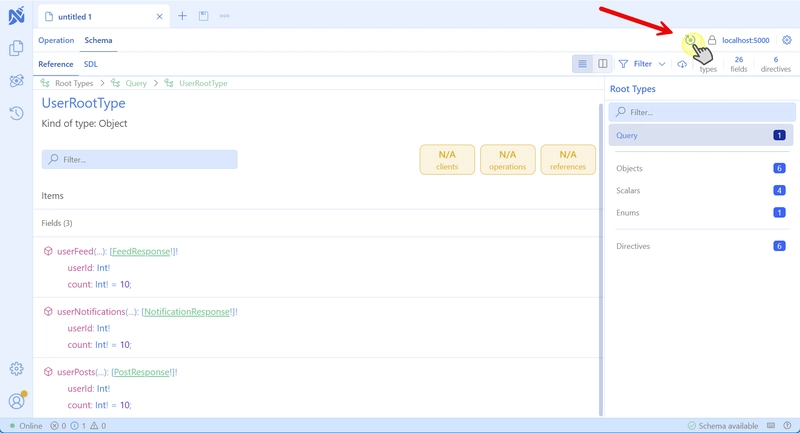Click the 26 fields counter
Screen dimensions: 800x433
(x=738, y=64)
